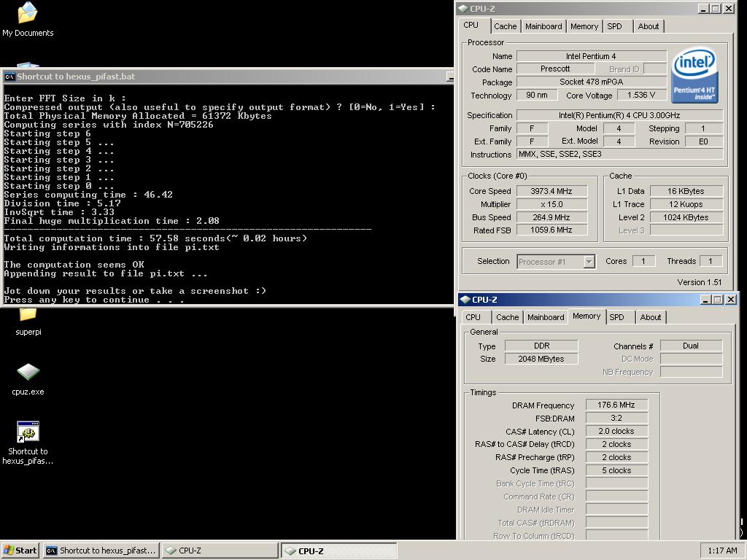Click the taskbar clock showing 1:17 AM
Viewport: 747px width, 560px height.
pyautogui.click(x=722, y=551)
